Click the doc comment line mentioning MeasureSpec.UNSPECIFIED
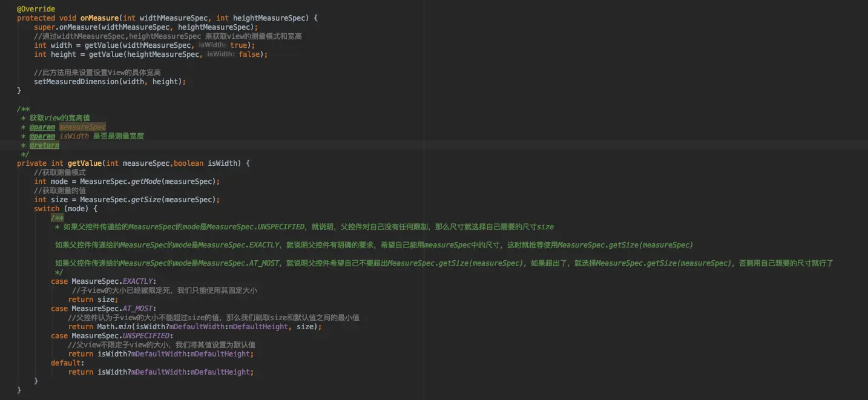This screenshot has height=400, width=868. pyautogui.click(x=304, y=227)
